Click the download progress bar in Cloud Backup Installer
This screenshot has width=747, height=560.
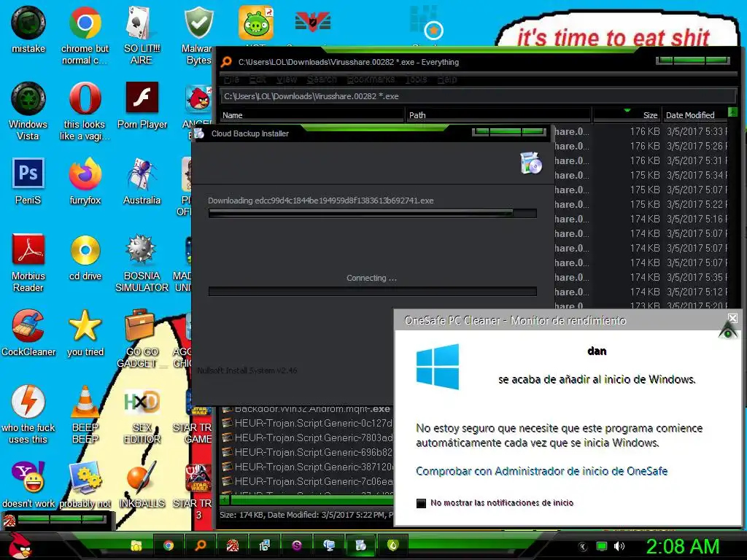click(373, 213)
